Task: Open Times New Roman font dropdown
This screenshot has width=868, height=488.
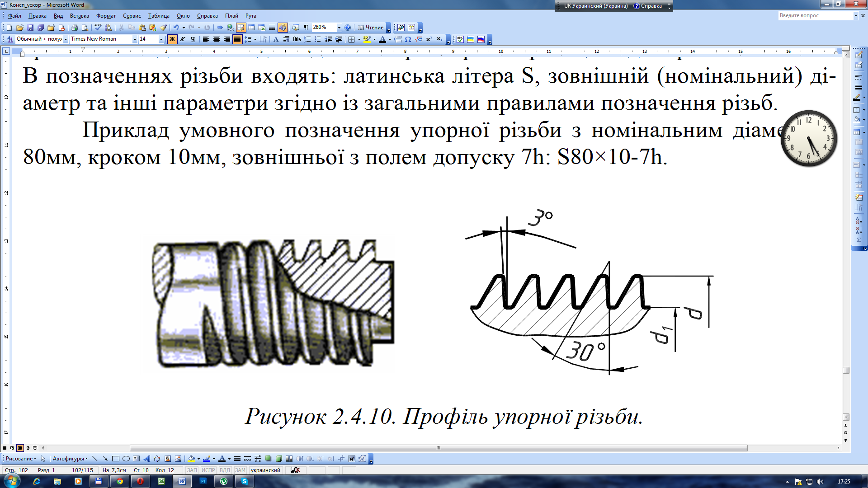Action: [x=134, y=39]
